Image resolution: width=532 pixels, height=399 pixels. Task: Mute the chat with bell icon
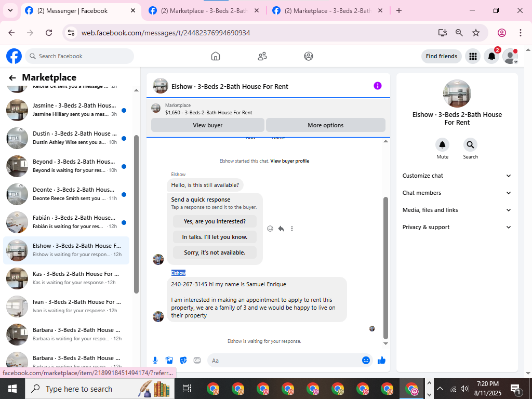click(x=442, y=145)
